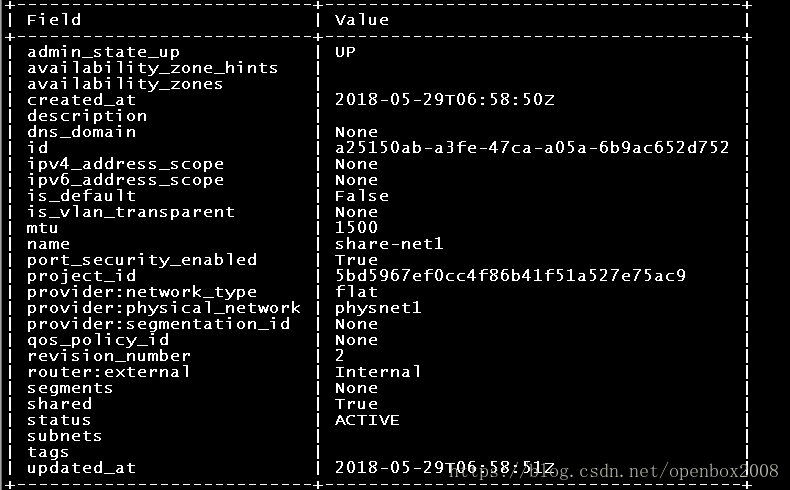Select the created_at timestamp value

coord(444,100)
